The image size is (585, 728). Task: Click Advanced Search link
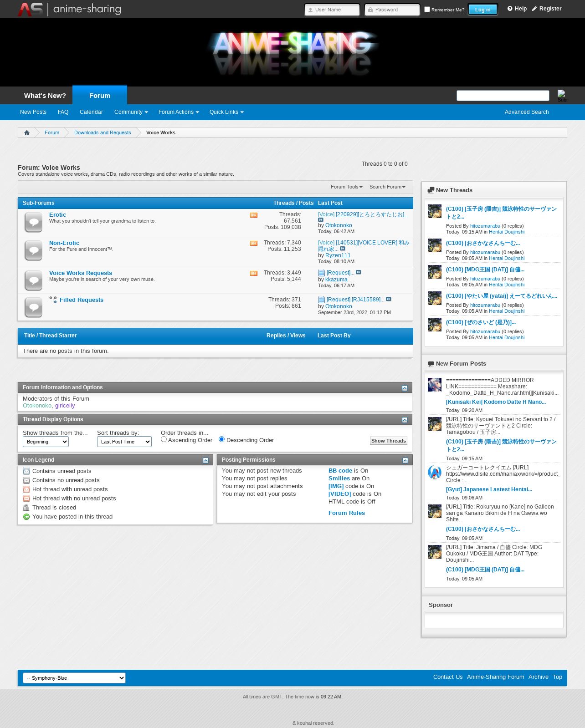[527, 112]
